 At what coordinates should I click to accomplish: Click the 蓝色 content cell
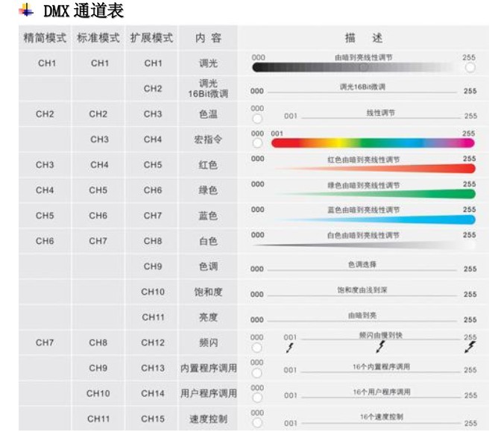[208, 216]
